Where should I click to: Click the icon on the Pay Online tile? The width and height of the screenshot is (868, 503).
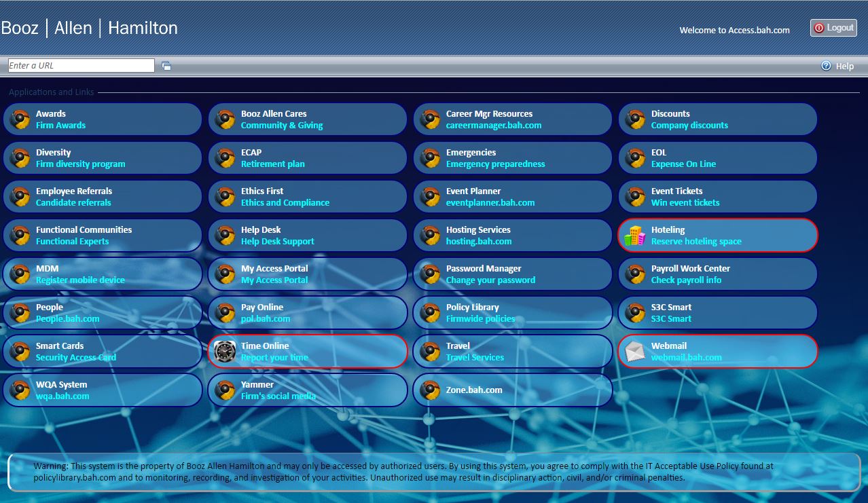click(224, 313)
